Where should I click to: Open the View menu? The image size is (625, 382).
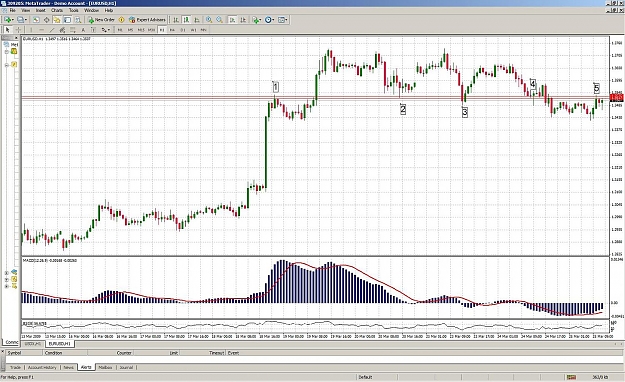point(26,10)
